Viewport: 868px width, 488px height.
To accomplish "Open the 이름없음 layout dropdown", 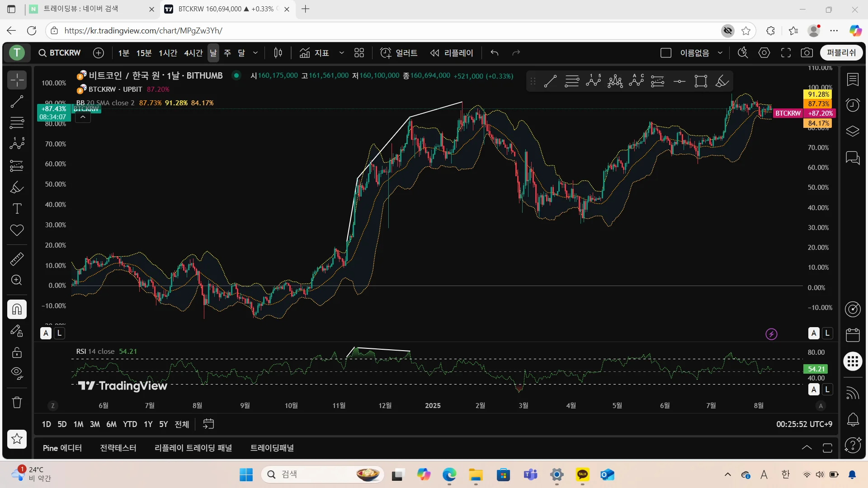I will (x=720, y=53).
